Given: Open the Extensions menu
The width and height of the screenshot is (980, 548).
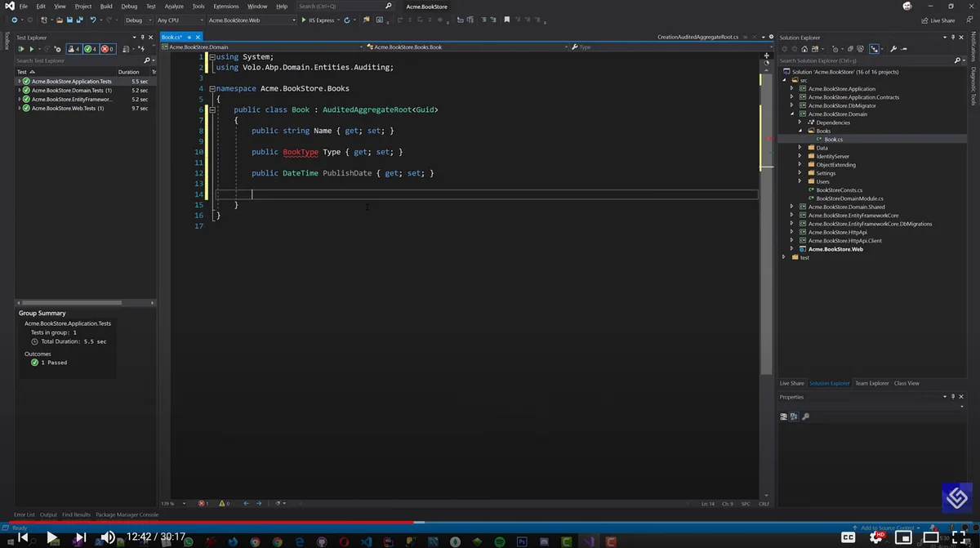Looking at the screenshot, I should 226,6.
